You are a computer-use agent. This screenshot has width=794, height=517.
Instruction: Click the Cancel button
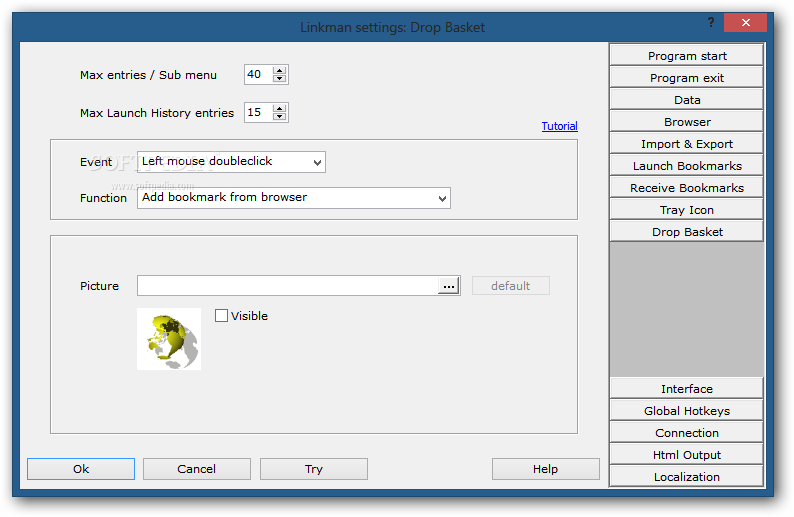pos(196,469)
